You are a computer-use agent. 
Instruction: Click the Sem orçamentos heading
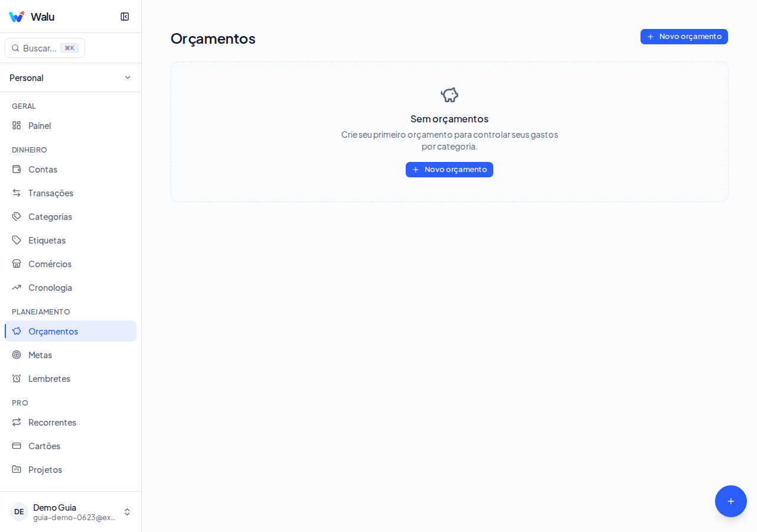tap(449, 118)
